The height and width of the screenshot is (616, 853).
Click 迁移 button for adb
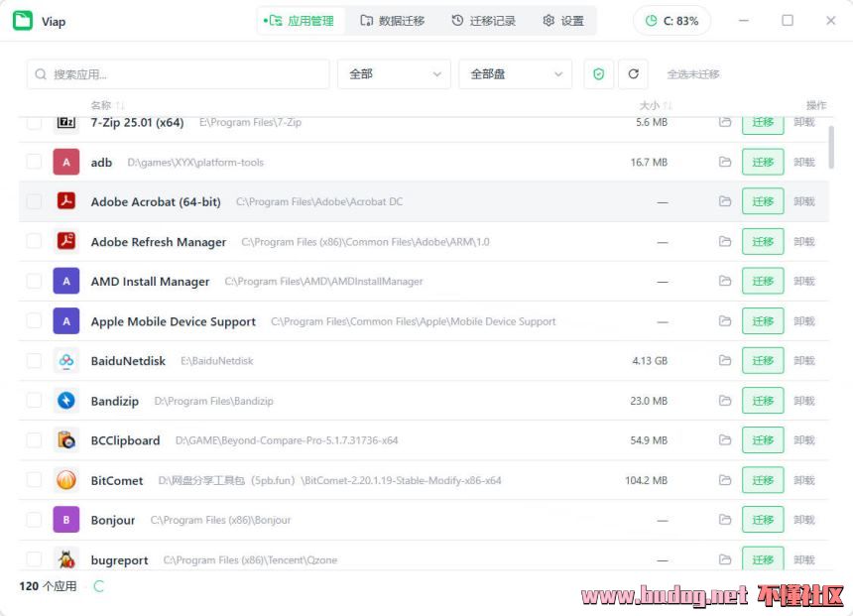[763, 162]
